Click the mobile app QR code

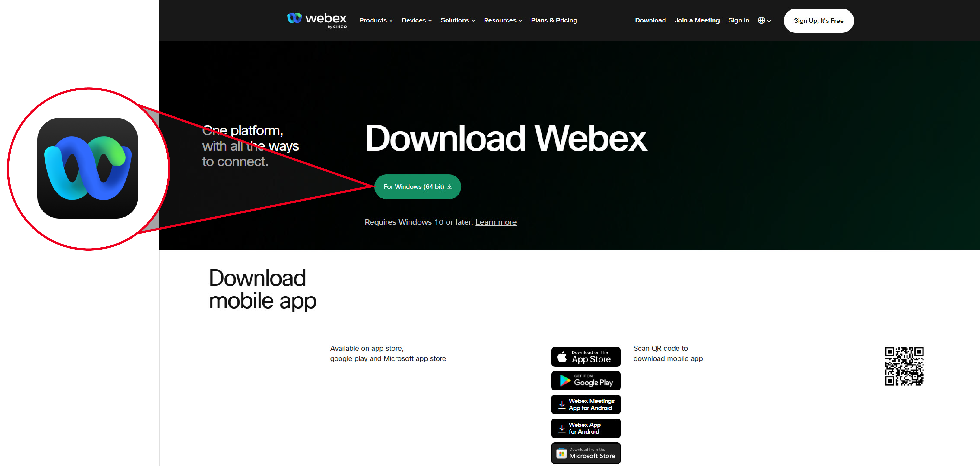click(x=904, y=366)
